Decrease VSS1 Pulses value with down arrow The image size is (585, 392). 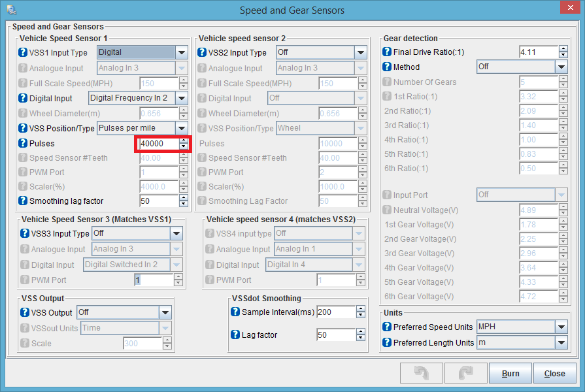click(184, 146)
